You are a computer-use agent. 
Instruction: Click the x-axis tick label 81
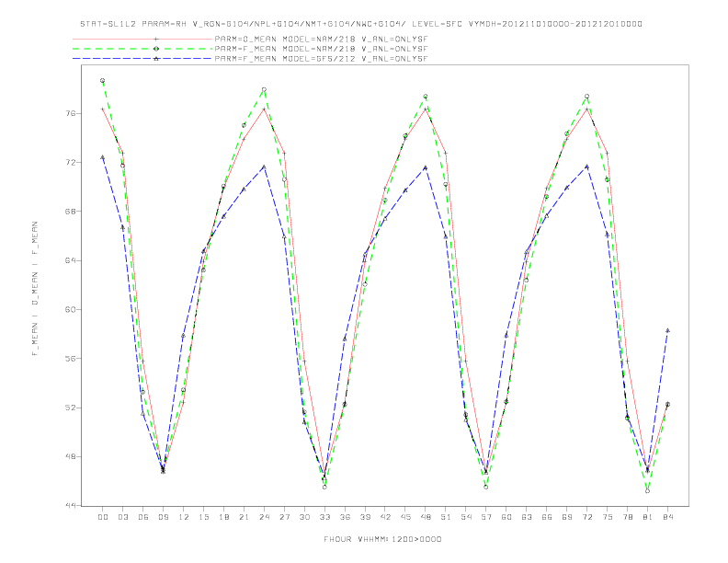pos(648,517)
